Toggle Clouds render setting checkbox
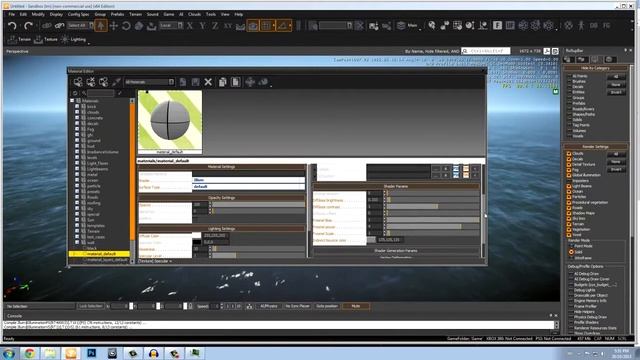The width and height of the screenshot is (640, 360). pyautogui.click(x=569, y=154)
